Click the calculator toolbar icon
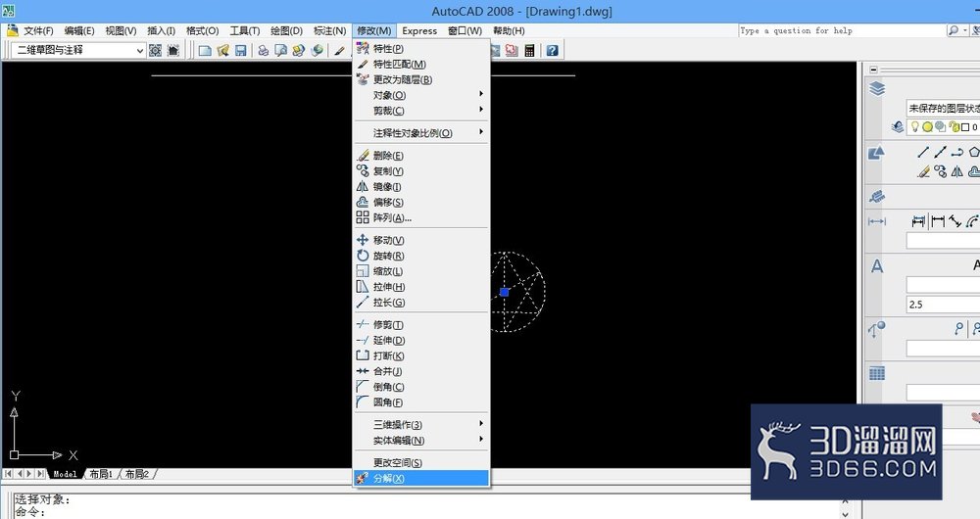 tap(529, 51)
